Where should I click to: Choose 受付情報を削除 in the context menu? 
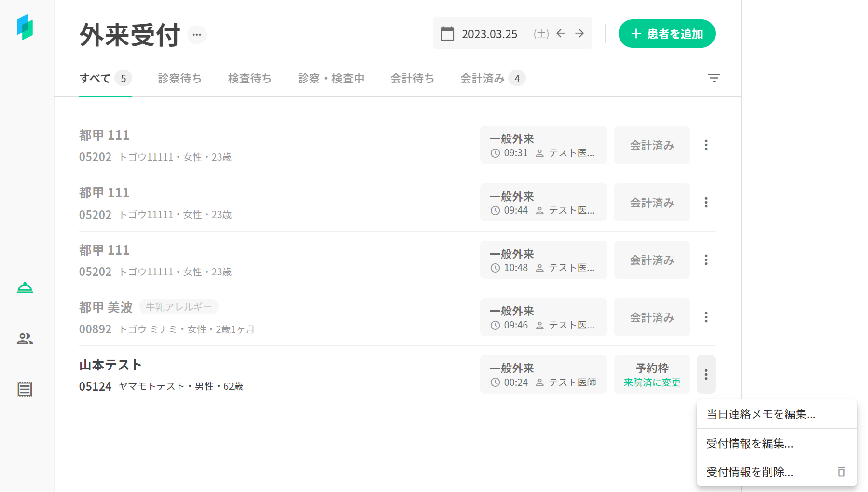[x=750, y=472]
